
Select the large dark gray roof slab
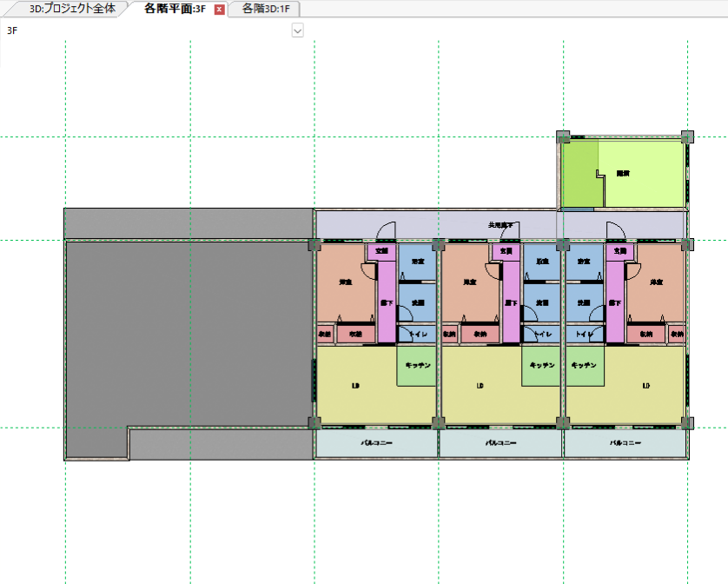tap(189, 334)
